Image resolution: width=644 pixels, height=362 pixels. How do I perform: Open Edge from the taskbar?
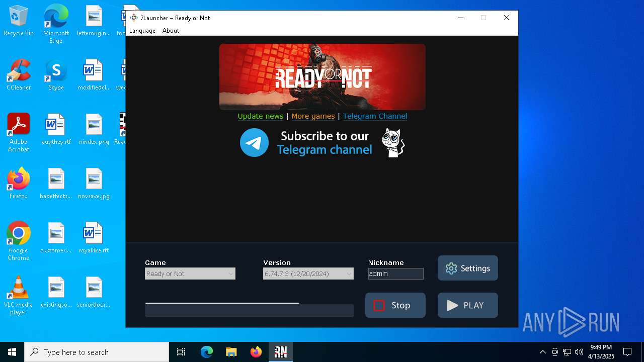click(207, 352)
